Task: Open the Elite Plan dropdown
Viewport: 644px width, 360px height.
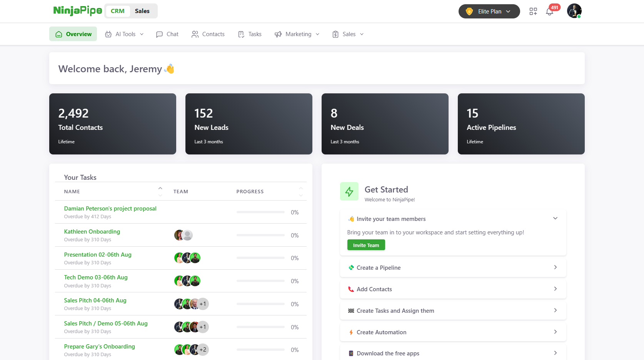Action: [x=489, y=11]
